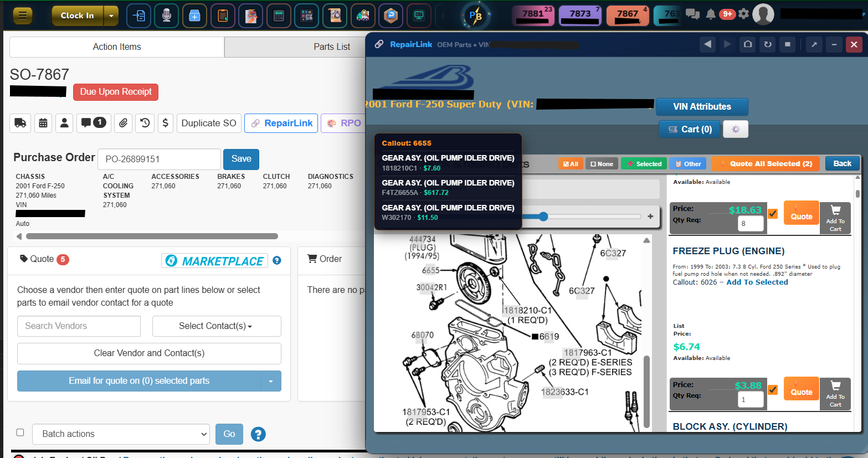Go back in RepairLink panel
The height and width of the screenshot is (458, 868).
(707, 44)
